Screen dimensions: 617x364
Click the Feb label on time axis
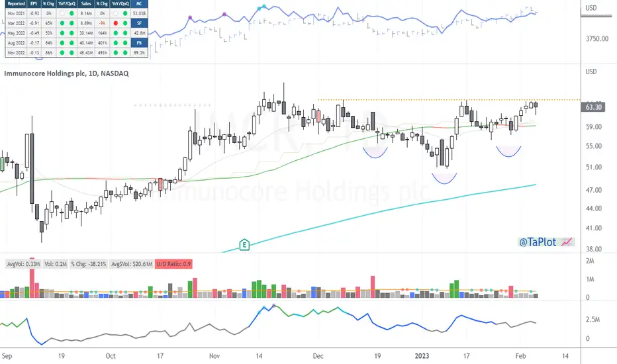point(520,356)
